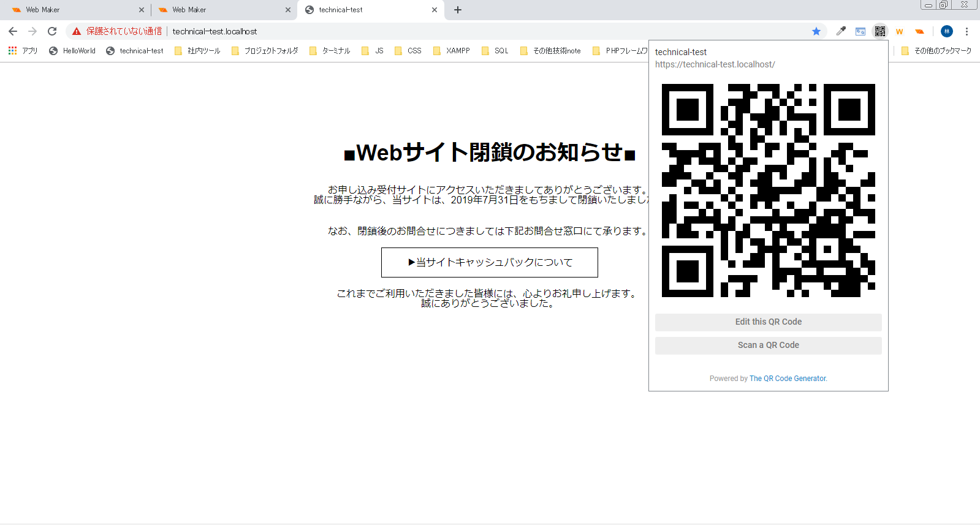Screen dimensions: 980x525
Task: Expand the SQL bookmark folder
Action: (x=495, y=51)
